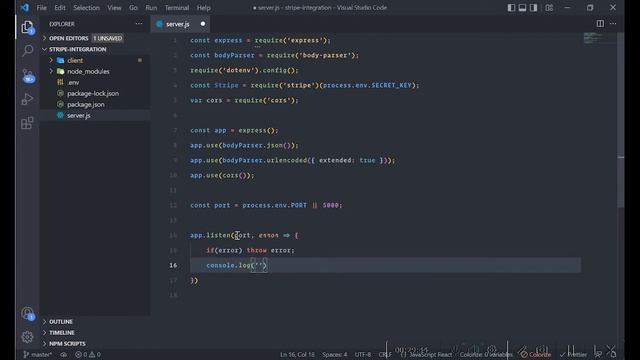Open the Source Control view

[x=27, y=76]
